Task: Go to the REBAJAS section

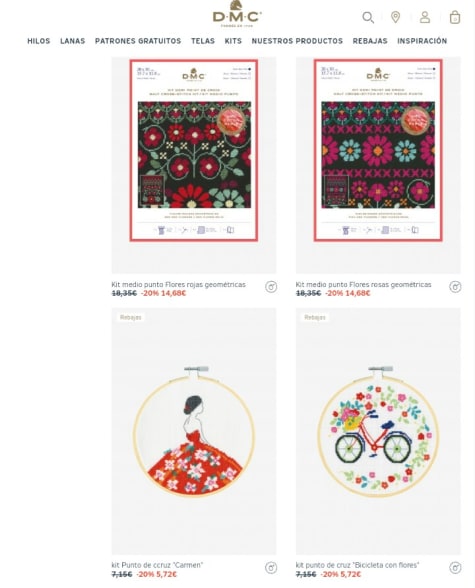Action: point(370,41)
